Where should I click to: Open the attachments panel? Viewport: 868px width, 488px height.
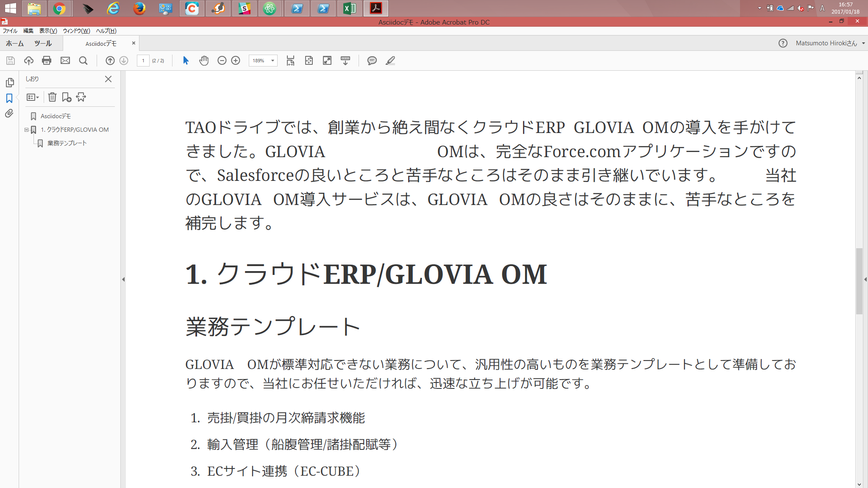[x=9, y=113]
